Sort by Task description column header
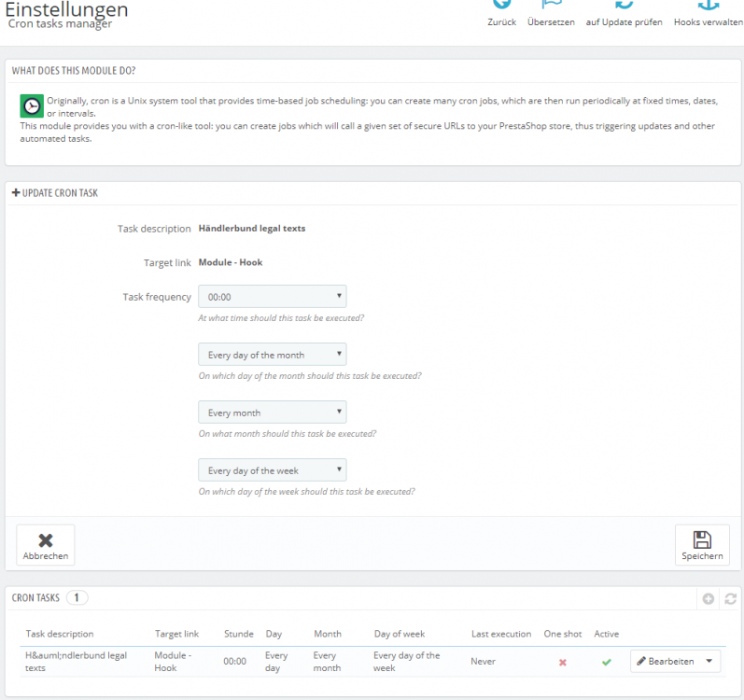 (60, 634)
